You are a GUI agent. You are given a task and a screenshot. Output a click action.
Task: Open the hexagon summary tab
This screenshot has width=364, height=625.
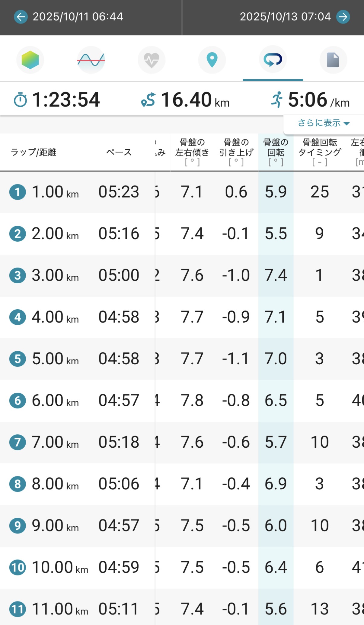click(x=30, y=60)
